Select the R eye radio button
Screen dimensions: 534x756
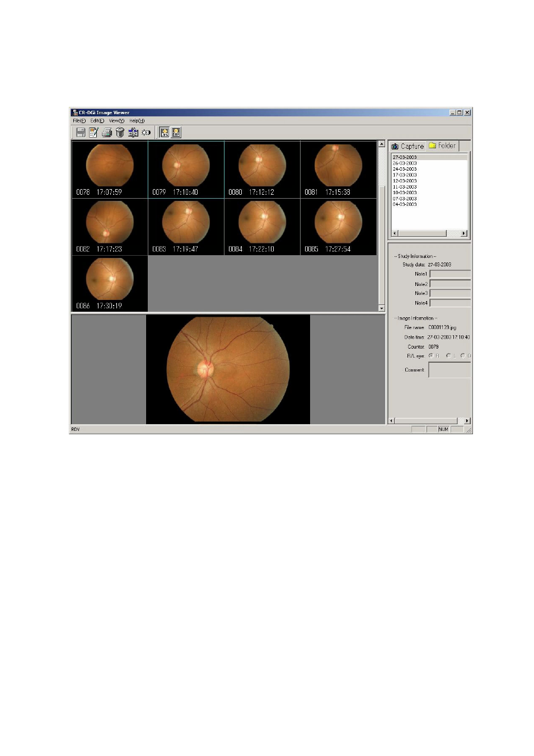(x=431, y=356)
